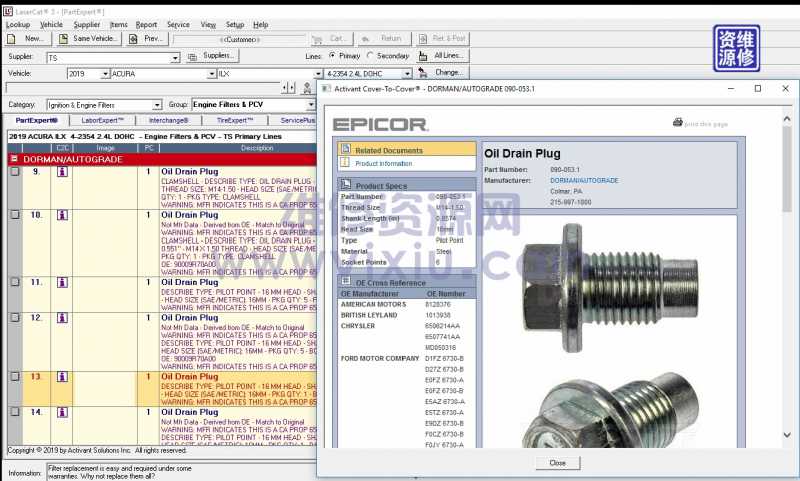Check the checkbox for item 12

[x=15, y=318]
